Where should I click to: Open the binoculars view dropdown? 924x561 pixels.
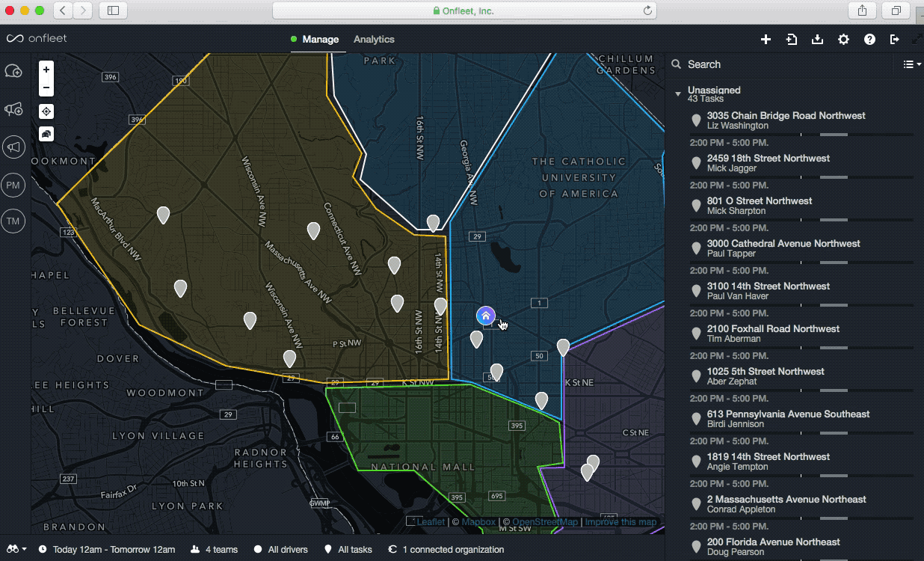16,549
